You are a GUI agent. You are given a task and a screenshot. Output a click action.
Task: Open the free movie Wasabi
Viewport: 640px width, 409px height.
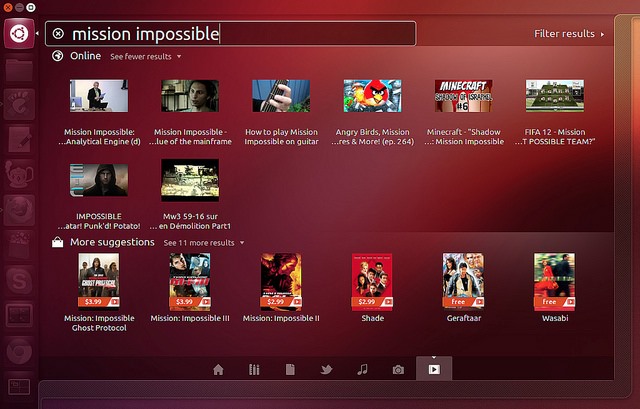coord(554,279)
